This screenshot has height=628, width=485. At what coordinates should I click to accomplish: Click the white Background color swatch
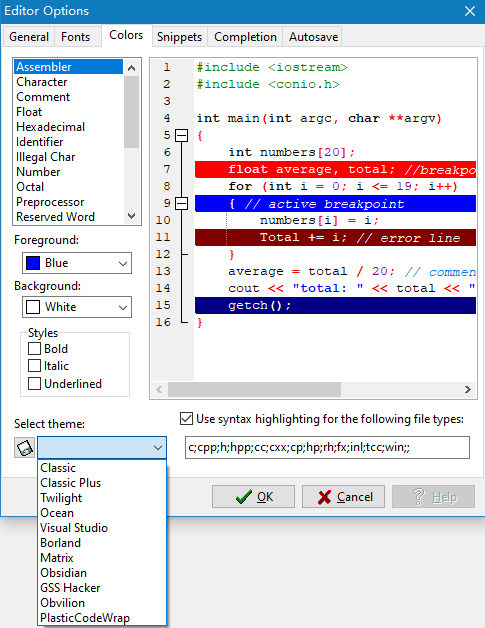click(33, 307)
